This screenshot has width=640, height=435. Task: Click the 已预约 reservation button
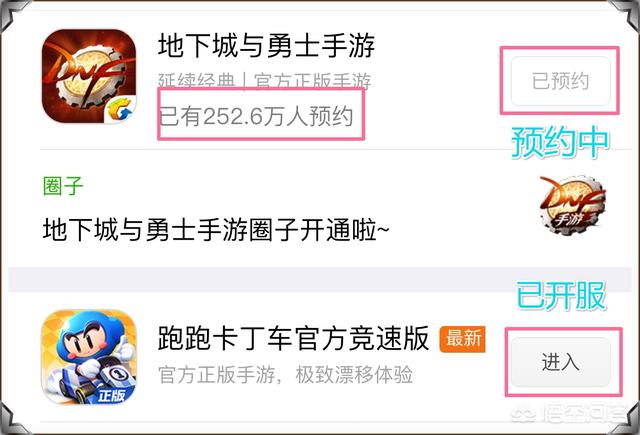pyautogui.click(x=560, y=81)
